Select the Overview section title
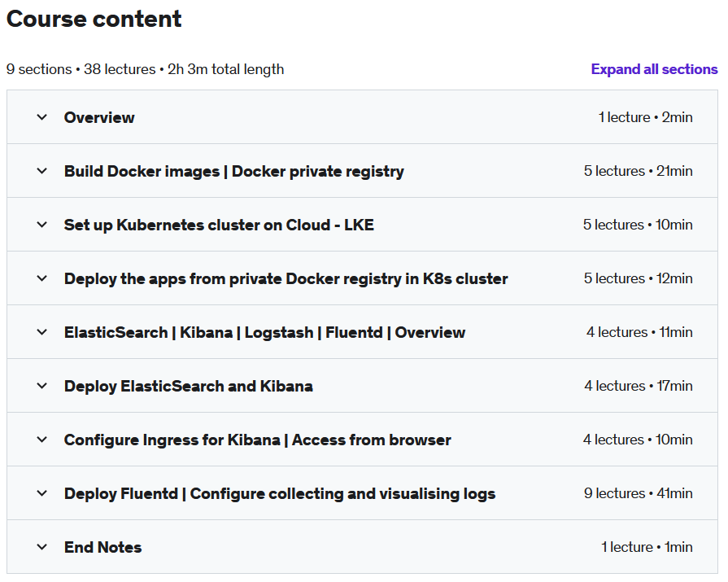 99,117
